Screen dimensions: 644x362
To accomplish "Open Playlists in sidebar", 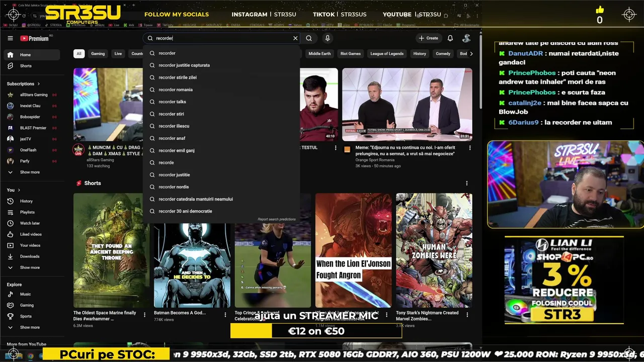I will tap(32, 212).
